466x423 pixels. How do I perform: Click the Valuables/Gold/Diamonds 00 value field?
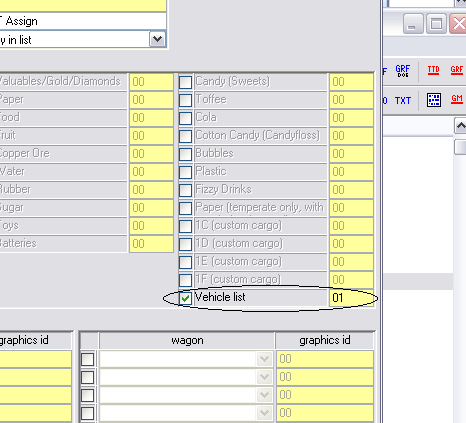(x=151, y=82)
